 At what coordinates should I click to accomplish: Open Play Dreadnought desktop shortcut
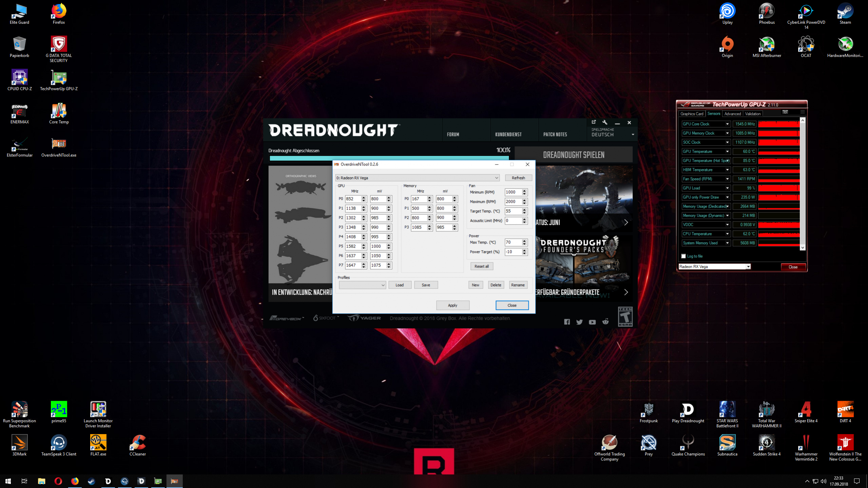[688, 412]
